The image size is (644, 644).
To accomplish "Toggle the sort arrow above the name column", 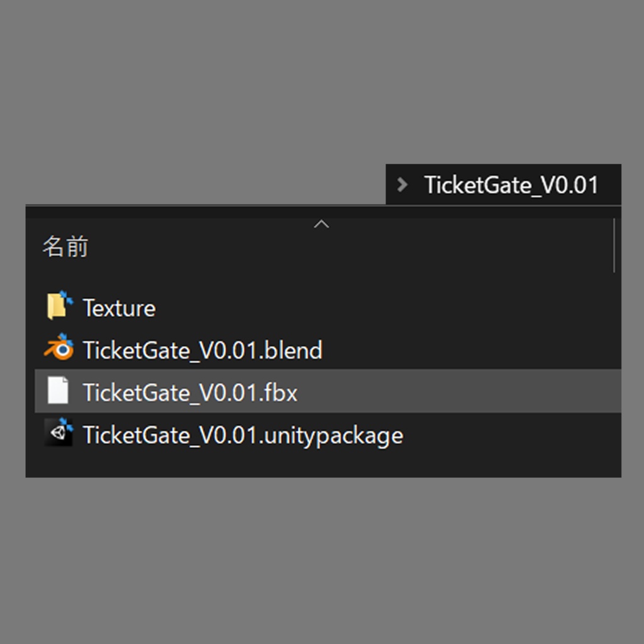I will pos(321,225).
